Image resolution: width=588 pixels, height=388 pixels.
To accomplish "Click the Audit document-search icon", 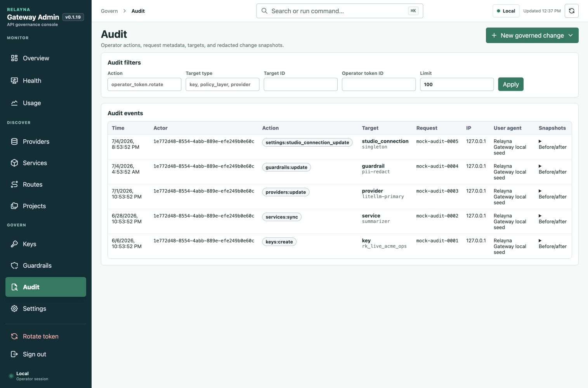I will (x=14, y=287).
